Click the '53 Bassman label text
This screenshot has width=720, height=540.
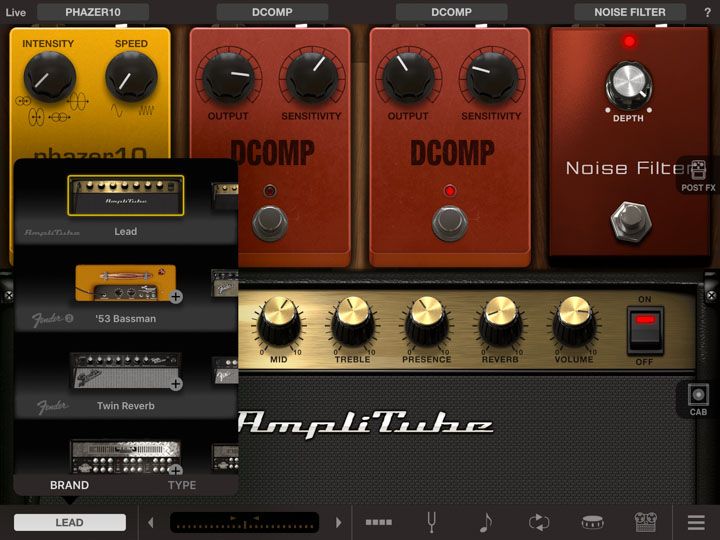[126, 319]
